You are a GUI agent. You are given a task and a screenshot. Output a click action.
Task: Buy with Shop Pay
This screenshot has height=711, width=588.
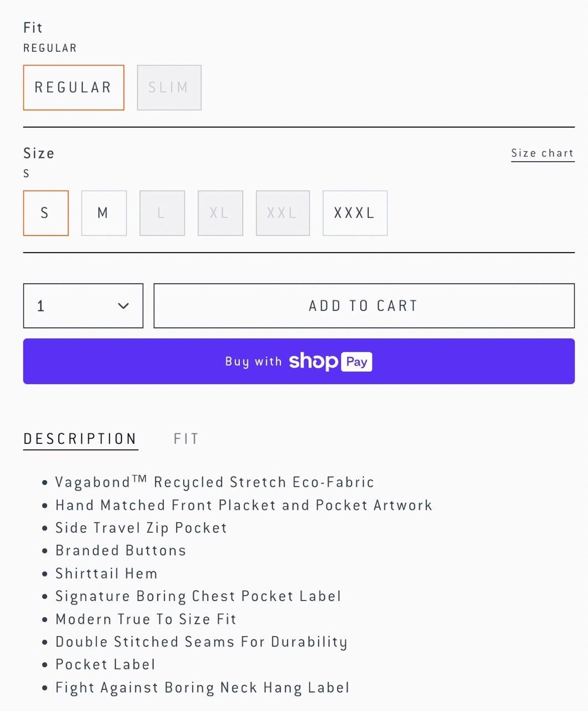pos(299,362)
